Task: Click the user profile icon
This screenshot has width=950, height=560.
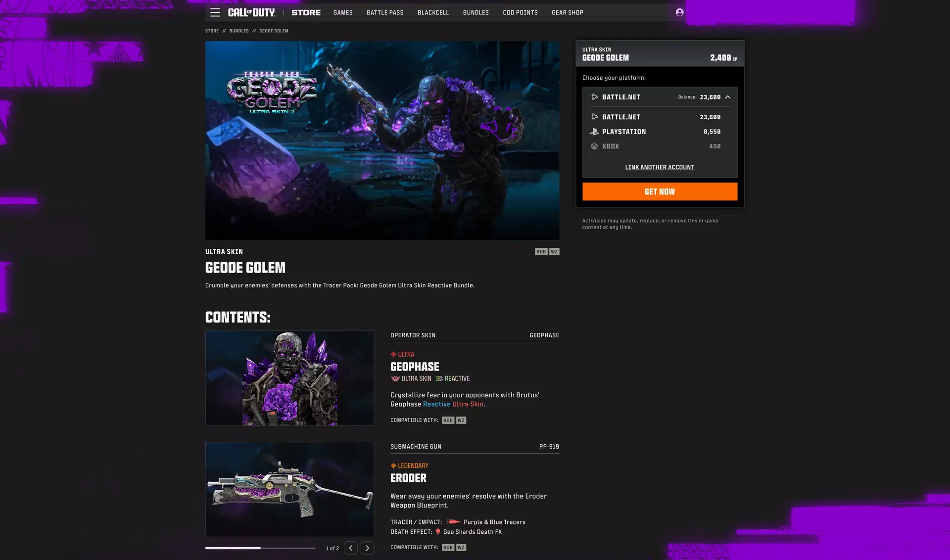Action: point(679,12)
